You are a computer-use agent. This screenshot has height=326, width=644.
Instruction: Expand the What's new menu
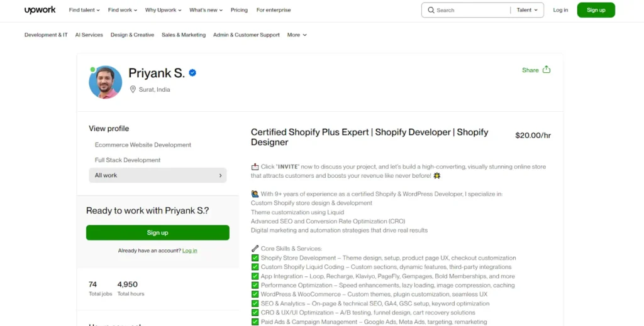coord(206,10)
